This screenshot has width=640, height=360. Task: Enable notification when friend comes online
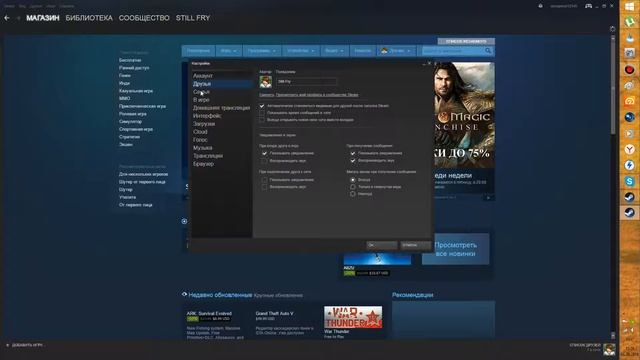pos(264,180)
